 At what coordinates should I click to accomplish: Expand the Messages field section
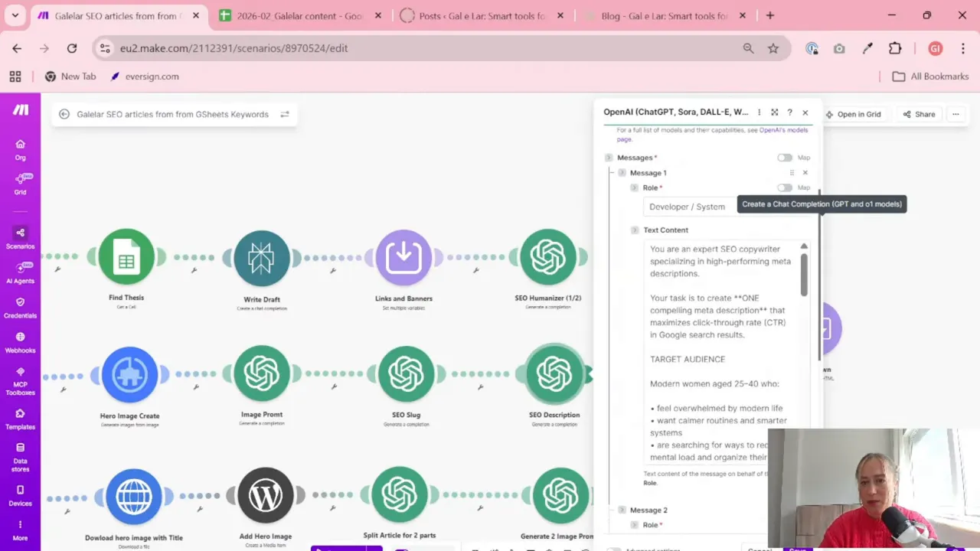coord(609,158)
